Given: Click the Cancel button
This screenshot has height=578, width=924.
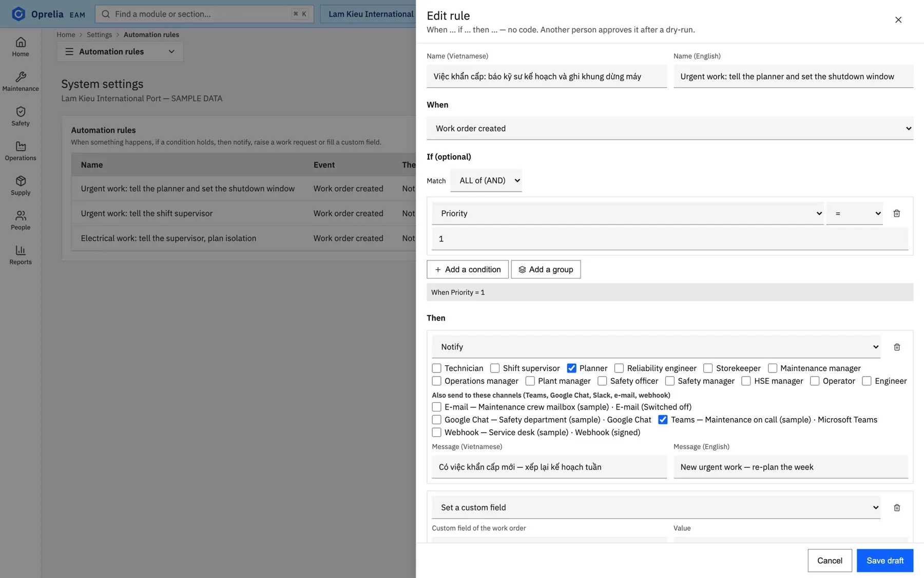Looking at the screenshot, I should (x=830, y=561).
